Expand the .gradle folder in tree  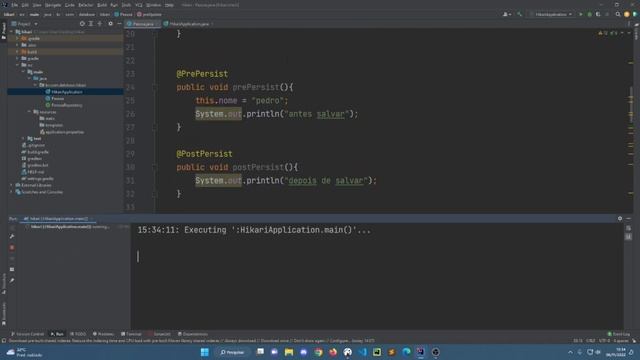(17, 38)
